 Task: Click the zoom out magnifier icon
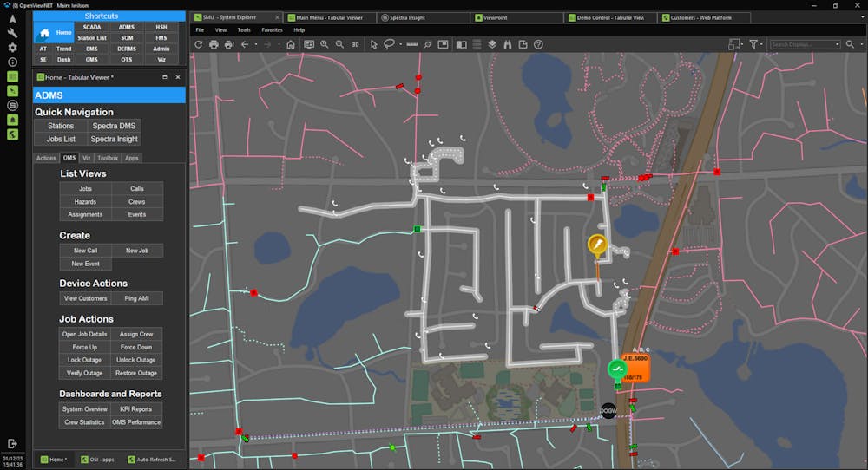tap(339, 45)
